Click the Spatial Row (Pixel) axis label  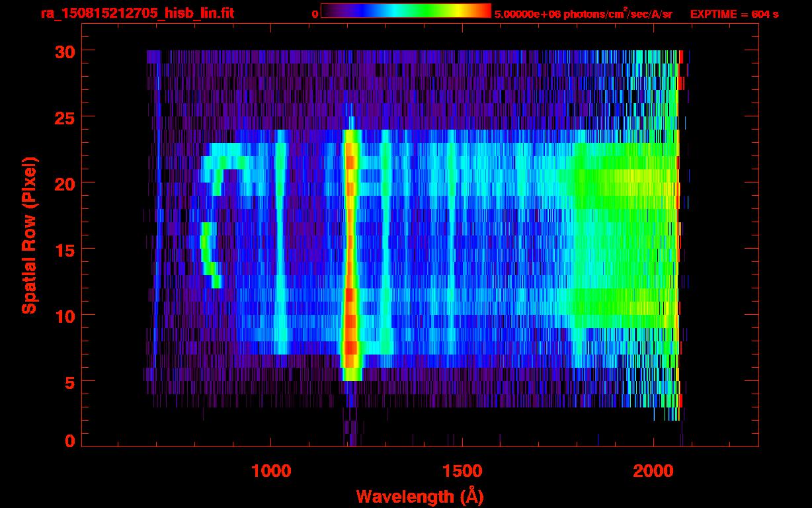pos(28,235)
